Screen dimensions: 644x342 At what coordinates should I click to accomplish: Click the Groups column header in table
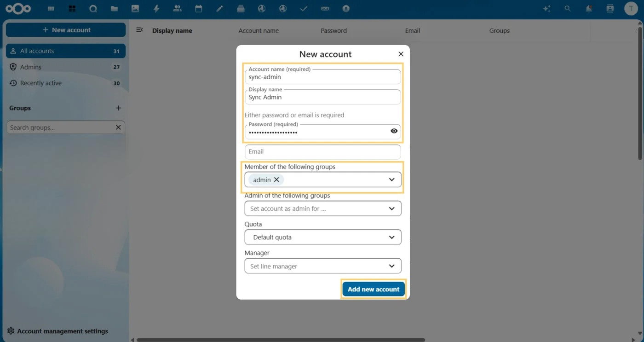pos(500,31)
